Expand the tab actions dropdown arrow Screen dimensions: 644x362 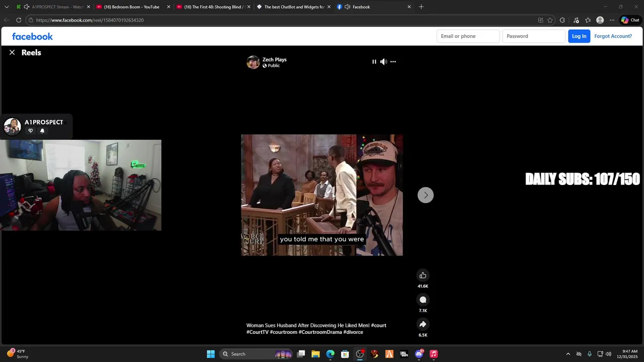point(7,7)
